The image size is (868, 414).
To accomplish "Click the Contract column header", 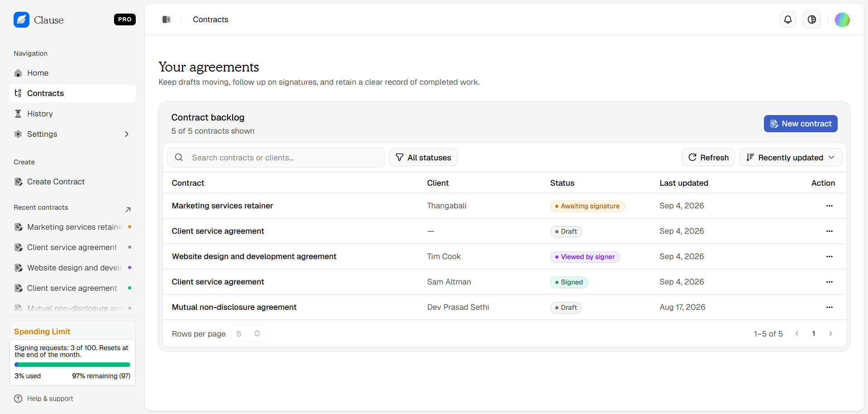I will click(x=188, y=183).
